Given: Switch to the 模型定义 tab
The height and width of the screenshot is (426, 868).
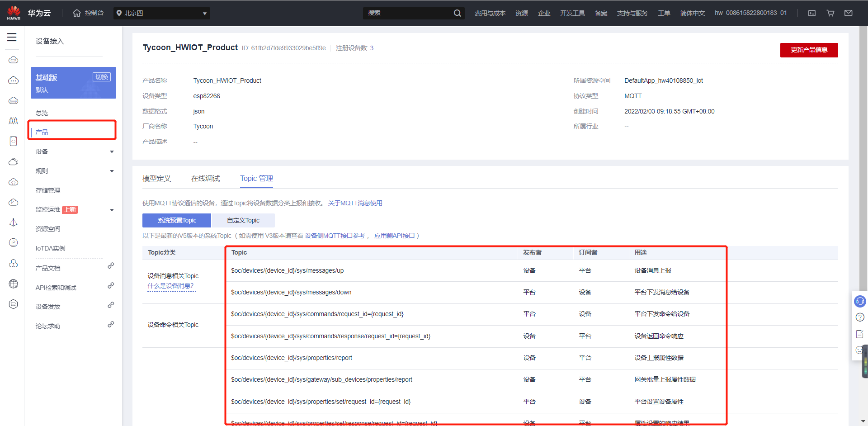Looking at the screenshot, I should click(156, 179).
